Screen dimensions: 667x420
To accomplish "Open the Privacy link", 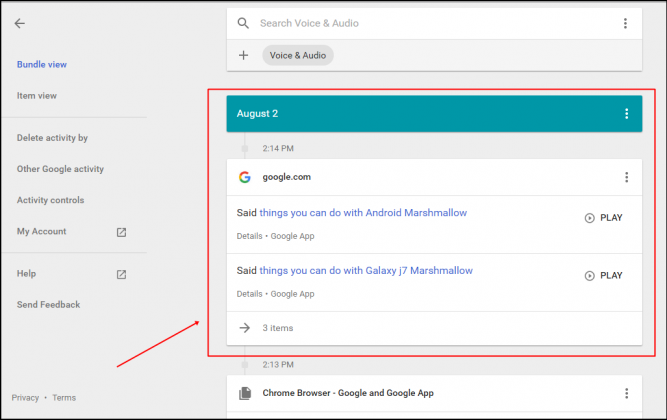I will (25, 398).
